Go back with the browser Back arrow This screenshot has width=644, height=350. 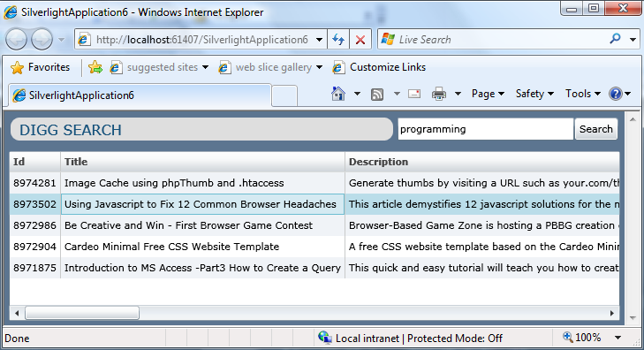(x=16, y=40)
